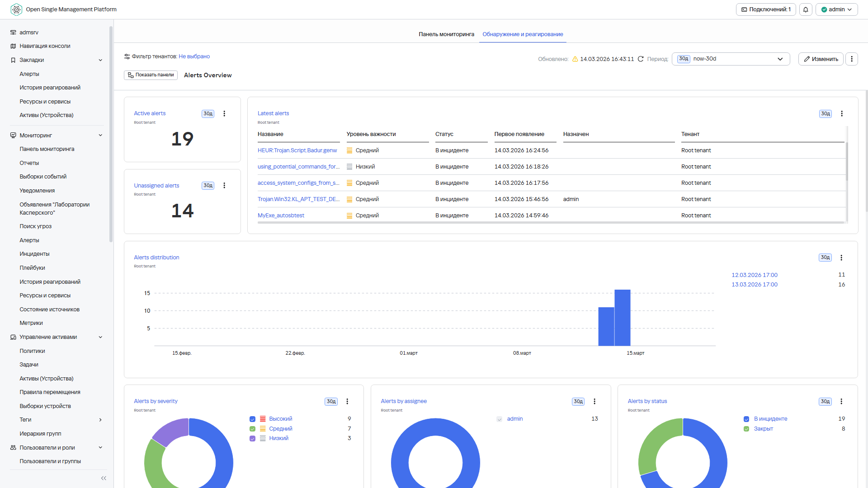Screen dimensions: 868x488
Task: Collapse the Мониторинг sidebar section
Action: [100, 136]
